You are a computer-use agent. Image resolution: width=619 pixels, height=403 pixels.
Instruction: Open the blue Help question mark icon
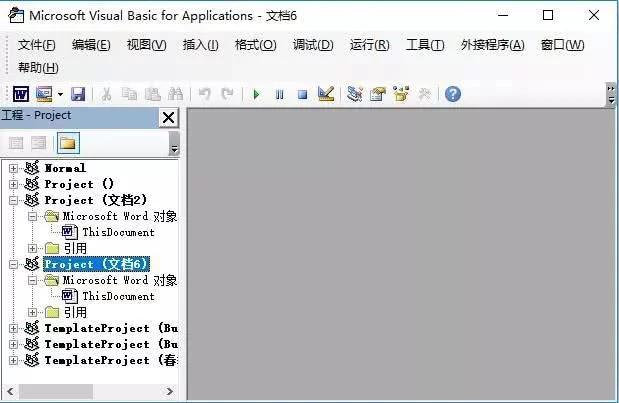tap(453, 94)
